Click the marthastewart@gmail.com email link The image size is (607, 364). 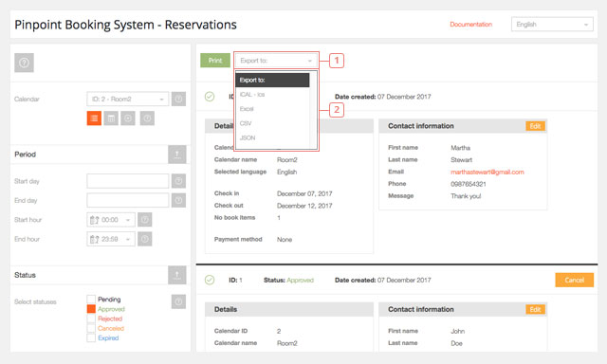(487, 173)
